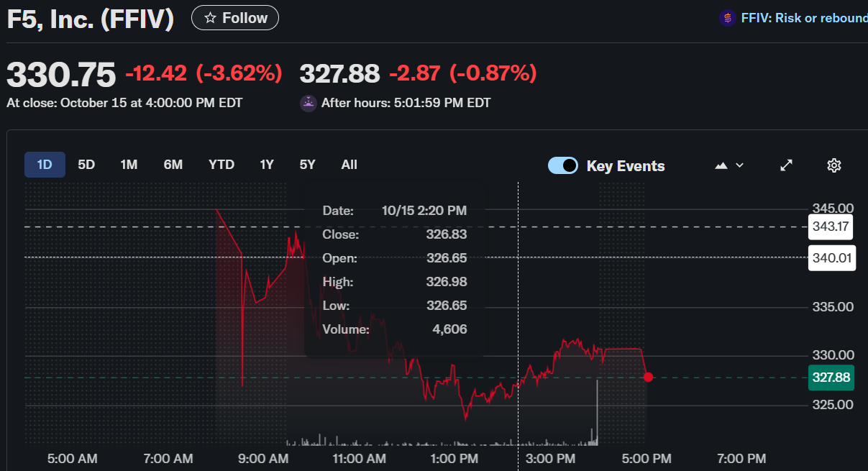Expand chart to full screen

pyautogui.click(x=787, y=165)
